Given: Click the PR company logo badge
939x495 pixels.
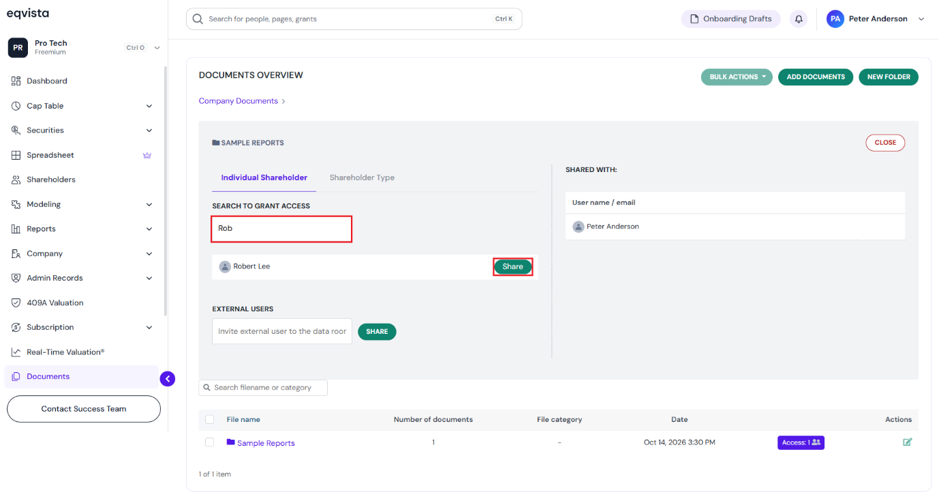Looking at the screenshot, I should [18, 47].
